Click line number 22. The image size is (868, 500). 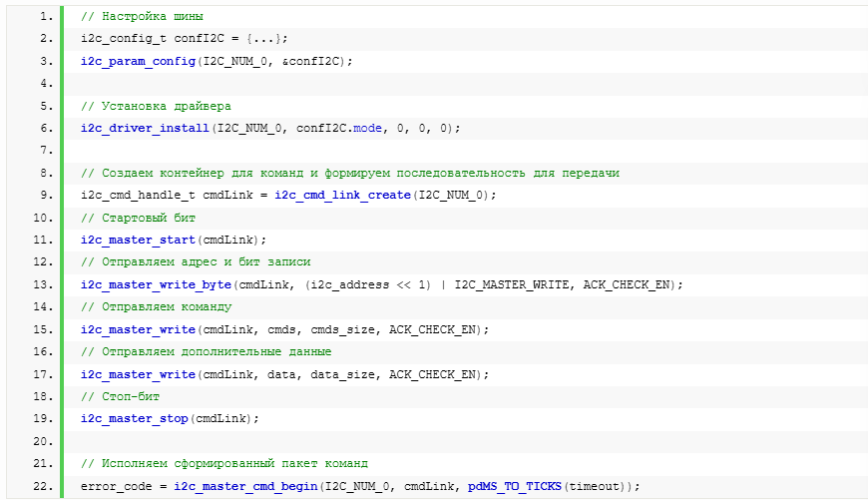(x=43, y=487)
